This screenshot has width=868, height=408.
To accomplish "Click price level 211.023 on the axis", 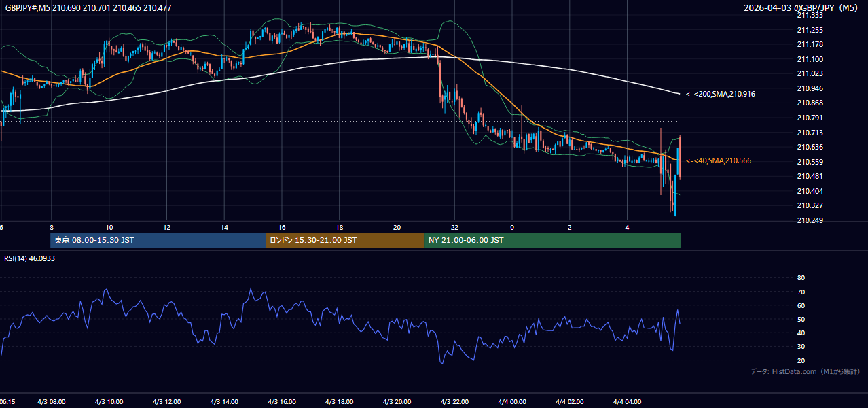I will click(810, 73).
